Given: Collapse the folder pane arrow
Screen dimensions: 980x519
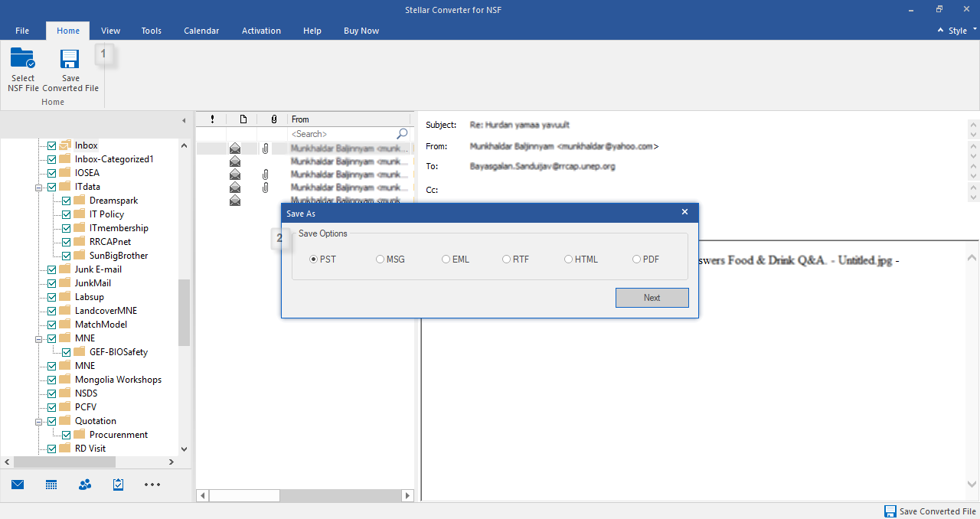Looking at the screenshot, I should click(184, 121).
